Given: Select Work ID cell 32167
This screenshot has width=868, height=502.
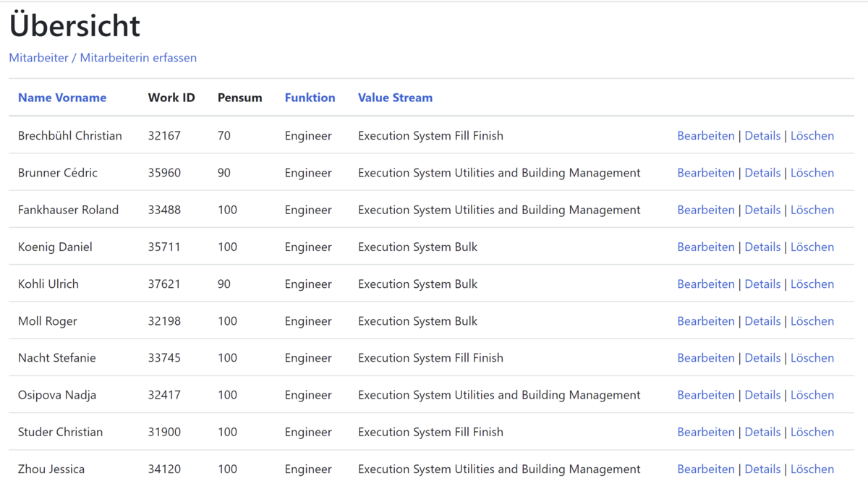Looking at the screenshot, I should click(164, 136).
